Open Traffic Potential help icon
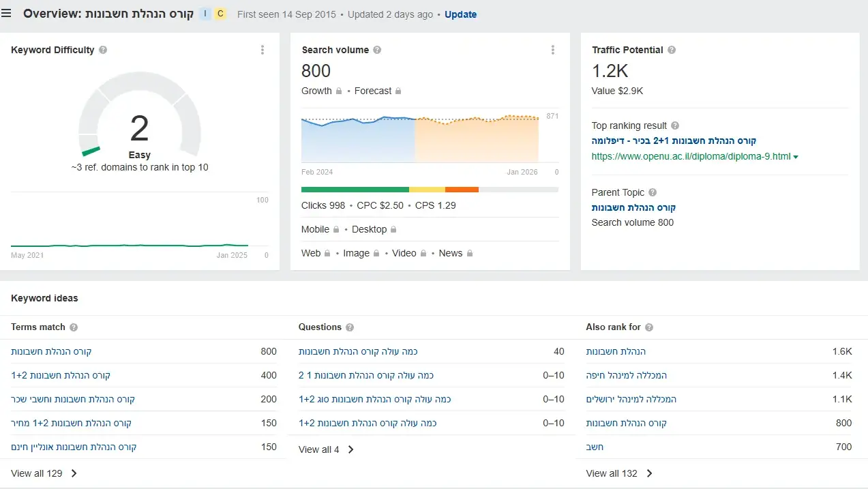This screenshot has width=868, height=489. 672,50
